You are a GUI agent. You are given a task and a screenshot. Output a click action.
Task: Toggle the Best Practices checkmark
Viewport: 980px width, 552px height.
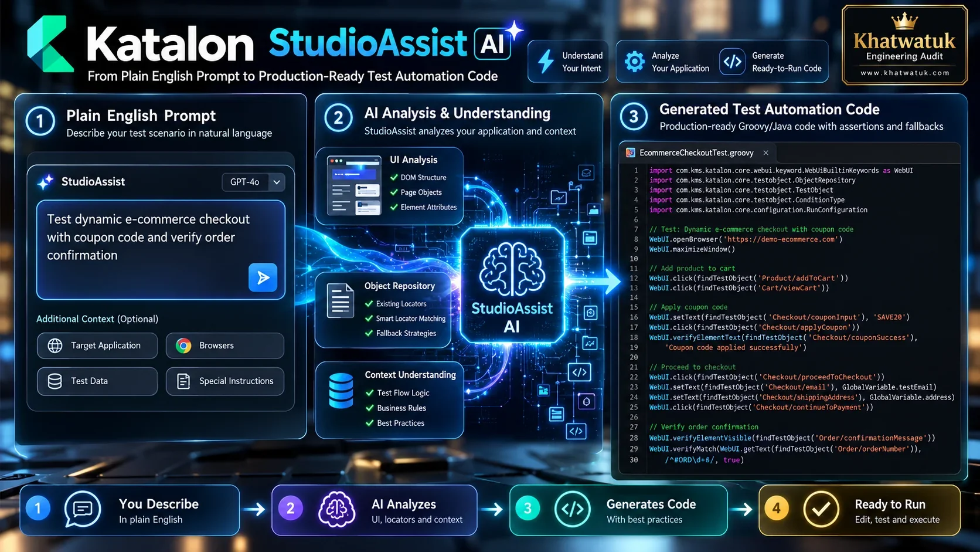[370, 423]
